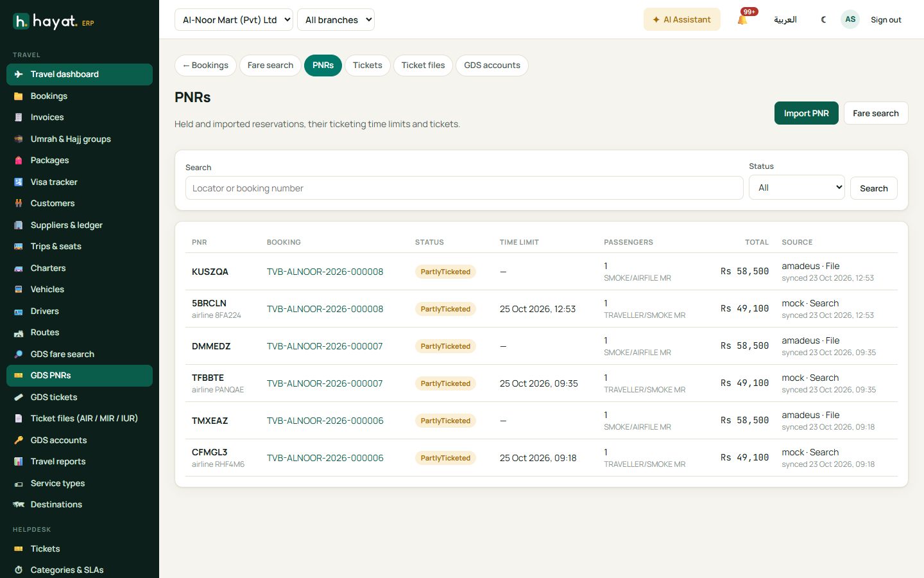This screenshot has height=578, width=924.
Task: Click the Charters icon in sidebar
Action: click(x=19, y=268)
